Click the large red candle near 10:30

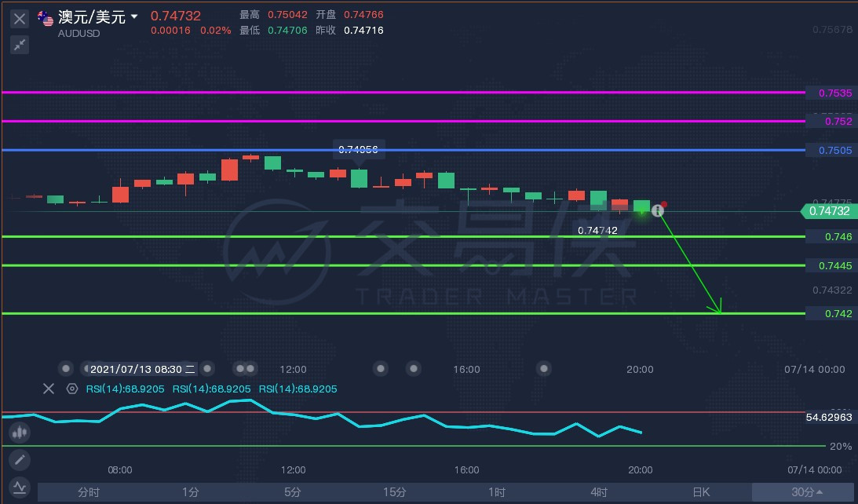click(229, 170)
